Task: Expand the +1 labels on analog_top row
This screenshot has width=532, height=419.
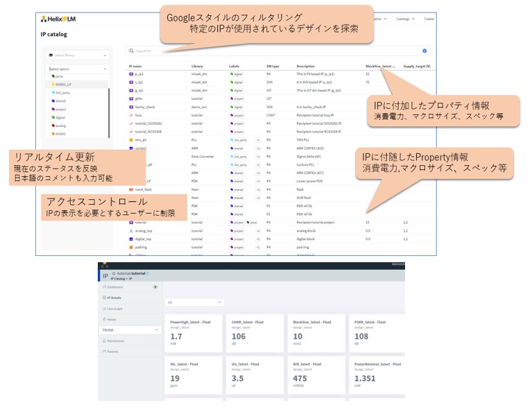Action: pos(258,231)
